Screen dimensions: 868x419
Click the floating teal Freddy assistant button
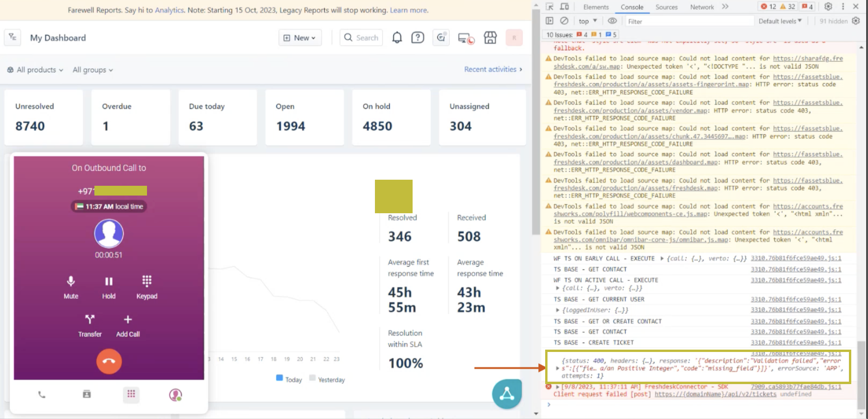pos(507,394)
